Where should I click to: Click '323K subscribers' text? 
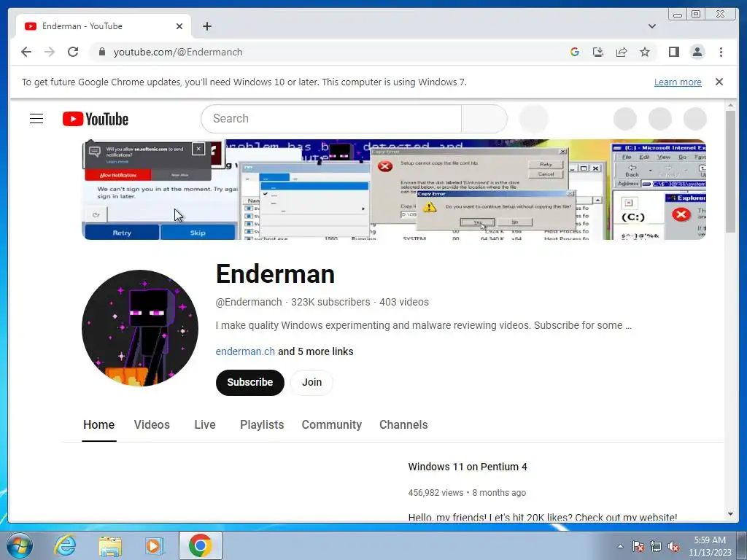(x=330, y=302)
